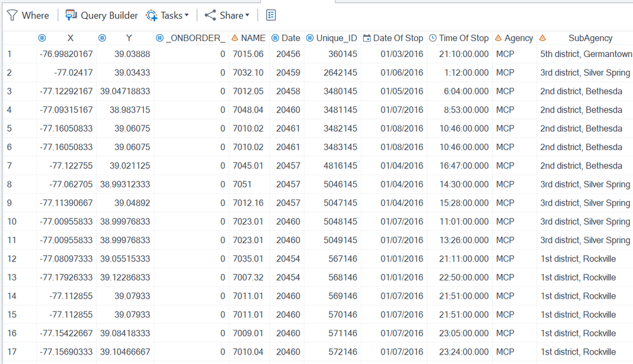
Task: Click the column properties list icon
Action: pyautogui.click(x=271, y=15)
